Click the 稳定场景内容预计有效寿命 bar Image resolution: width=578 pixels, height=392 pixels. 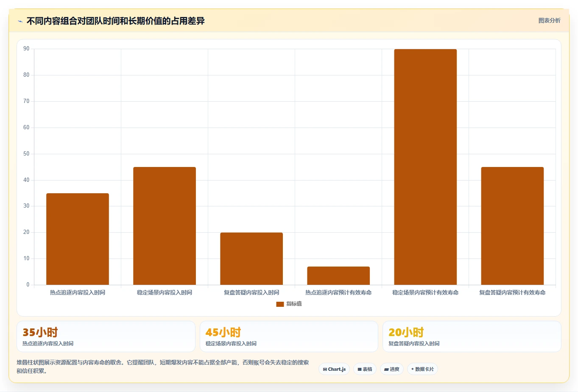(x=425, y=167)
